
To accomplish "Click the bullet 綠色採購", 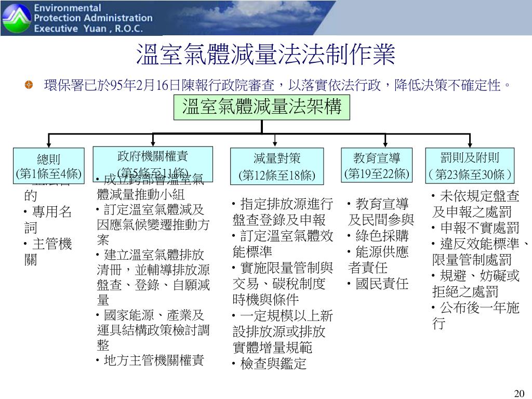I will [378, 235].
